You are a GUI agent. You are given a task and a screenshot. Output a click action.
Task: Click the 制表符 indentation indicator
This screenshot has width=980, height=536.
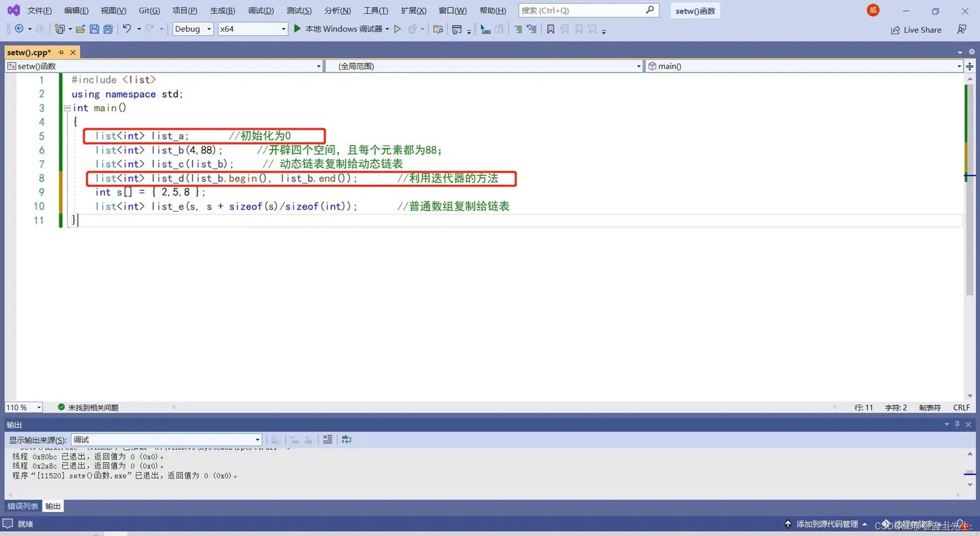click(x=930, y=407)
